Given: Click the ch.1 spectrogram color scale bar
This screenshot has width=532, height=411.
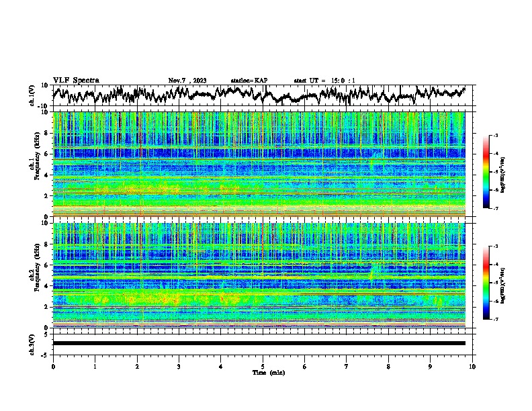Looking at the screenshot, I should pos(486,172).
